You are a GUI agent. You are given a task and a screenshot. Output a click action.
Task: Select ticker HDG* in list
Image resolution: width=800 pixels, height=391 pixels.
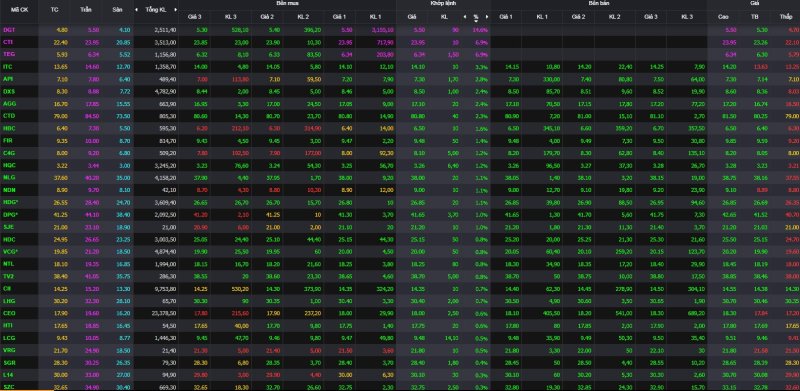(10, 202)
